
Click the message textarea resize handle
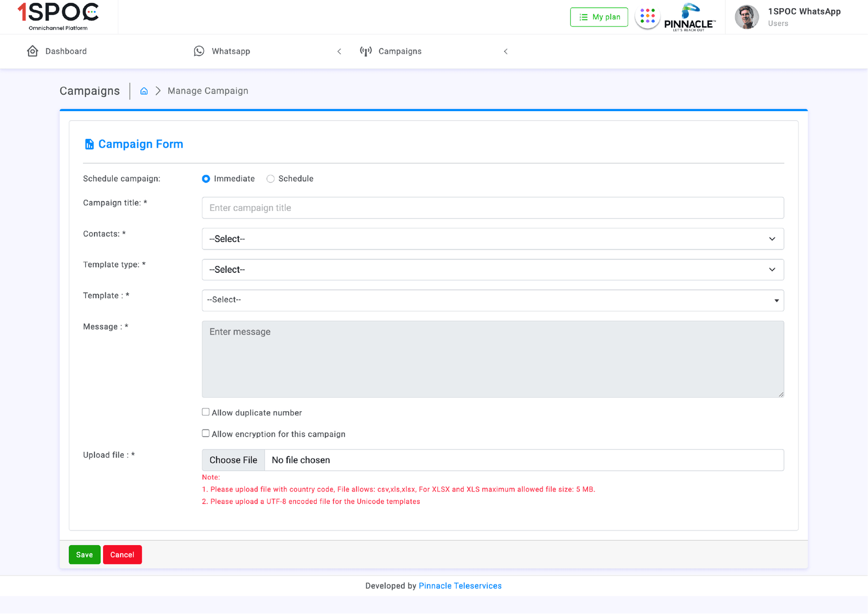781,394
